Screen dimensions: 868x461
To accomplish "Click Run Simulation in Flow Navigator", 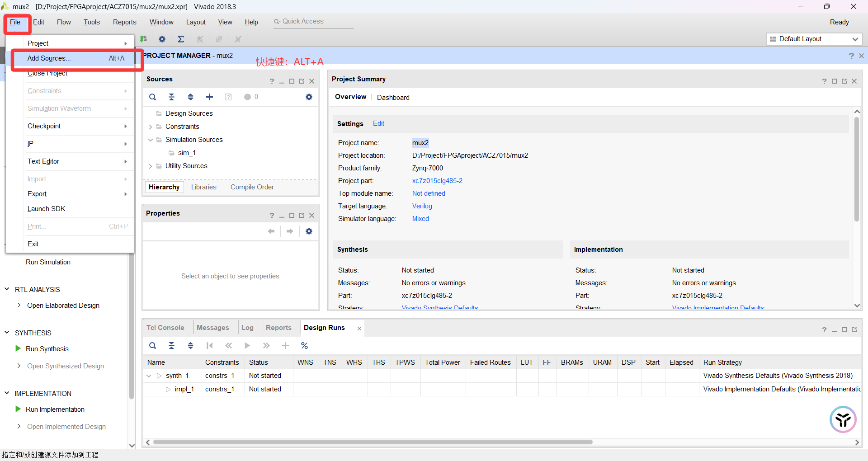I will (48, 262).
